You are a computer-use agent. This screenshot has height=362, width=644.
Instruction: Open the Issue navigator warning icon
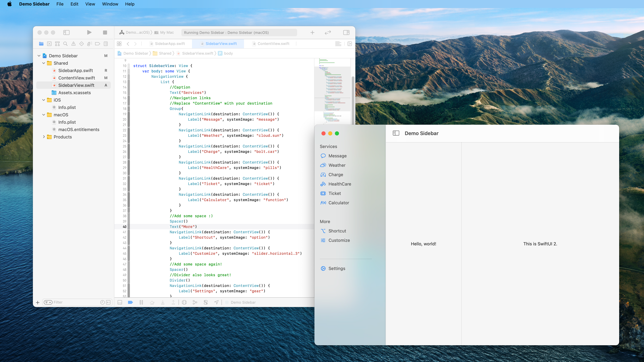pos(73,44)
